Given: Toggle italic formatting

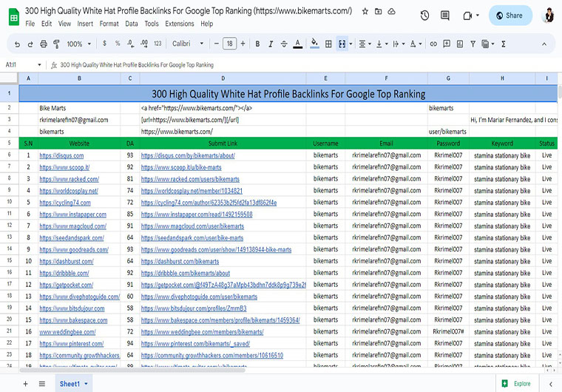Looking at the screenshot, I should pyautogui.click(x=271, y=44).
